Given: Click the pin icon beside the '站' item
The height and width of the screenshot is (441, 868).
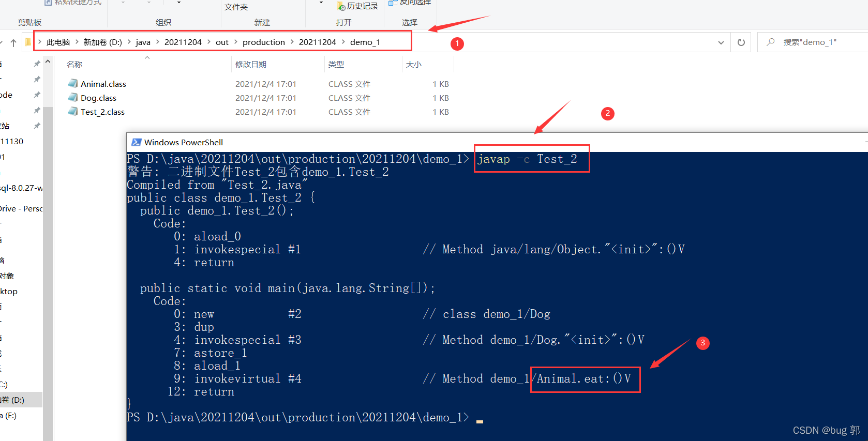Looking at the screenshot, I should [37, 126].
